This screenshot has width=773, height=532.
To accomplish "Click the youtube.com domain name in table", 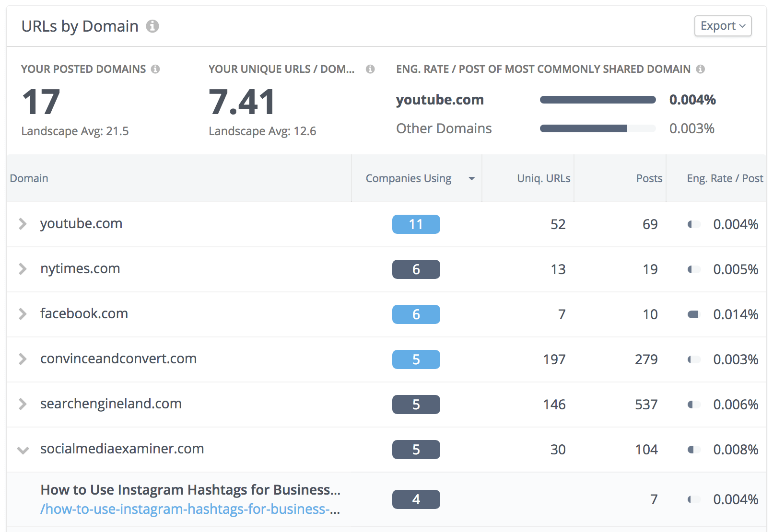I will click(x=81, y=223).
